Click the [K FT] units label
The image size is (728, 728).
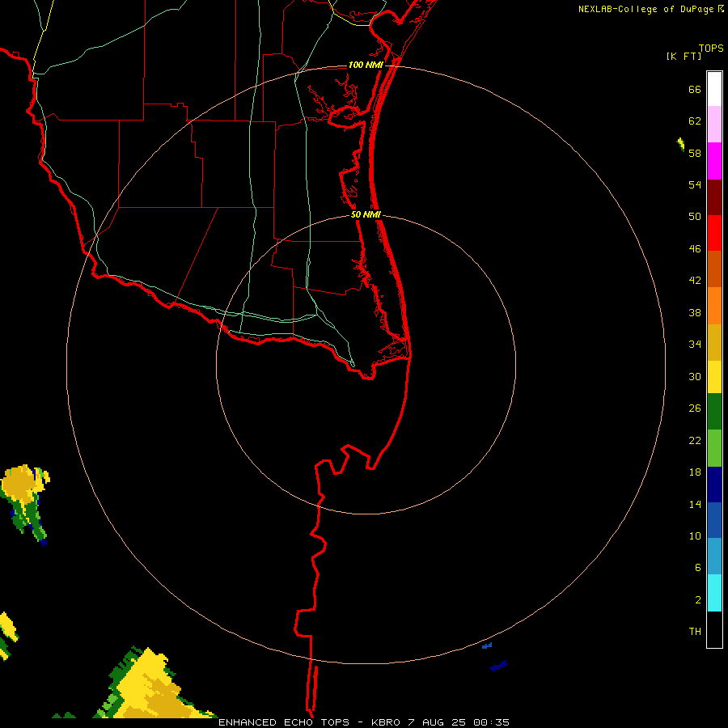684,56
